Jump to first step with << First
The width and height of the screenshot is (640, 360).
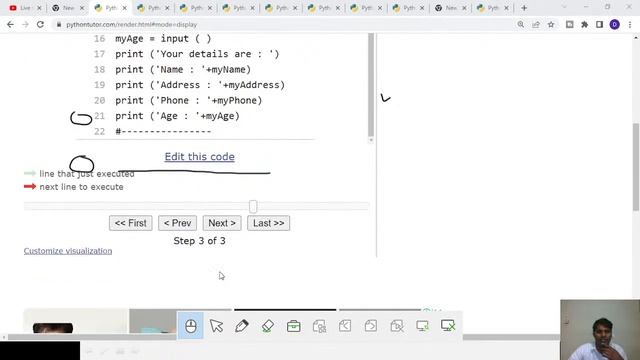[x=131, y=223]
